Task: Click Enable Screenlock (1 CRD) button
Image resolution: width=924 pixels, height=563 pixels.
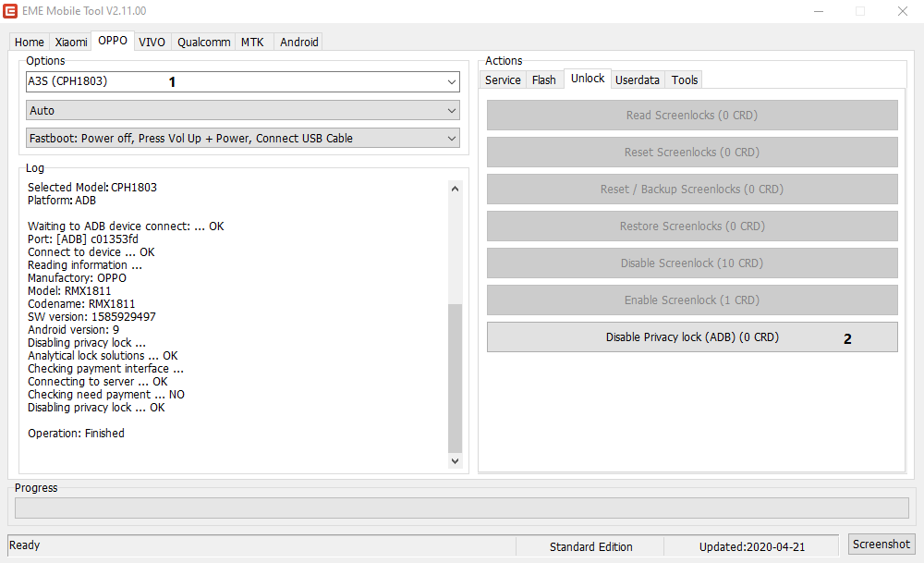Action: coord(692,300)
